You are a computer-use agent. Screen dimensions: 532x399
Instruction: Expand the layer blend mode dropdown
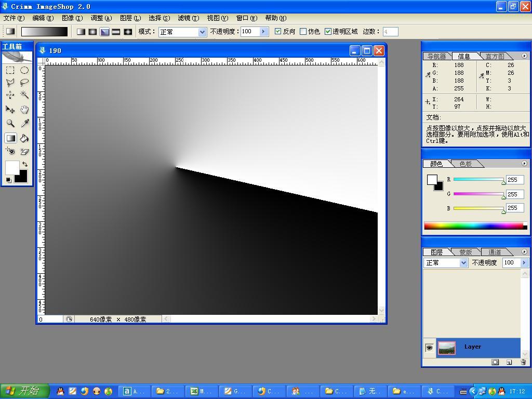point(463,263)
